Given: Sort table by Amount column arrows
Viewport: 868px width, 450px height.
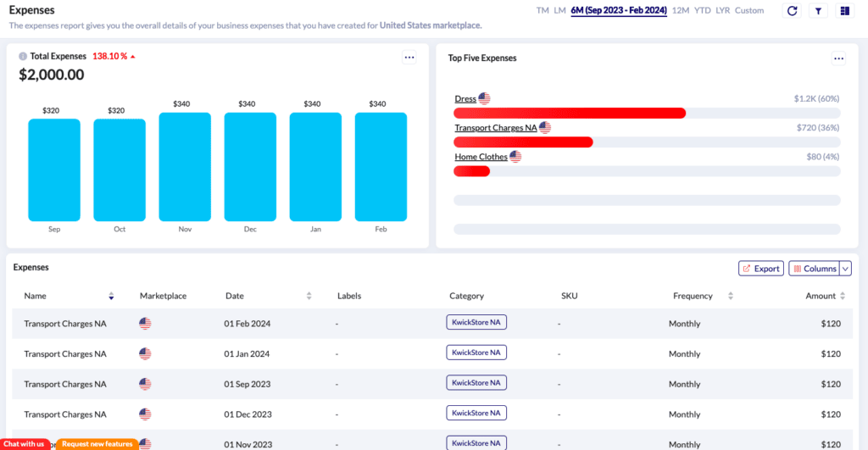Looking at the screenshot, I should coord(843,296).
